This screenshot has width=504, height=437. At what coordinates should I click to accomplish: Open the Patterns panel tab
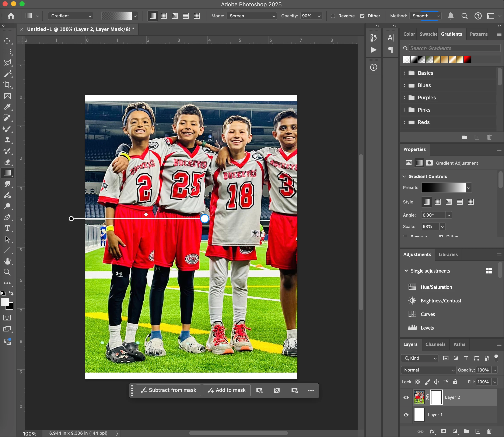tap(478, 34)
